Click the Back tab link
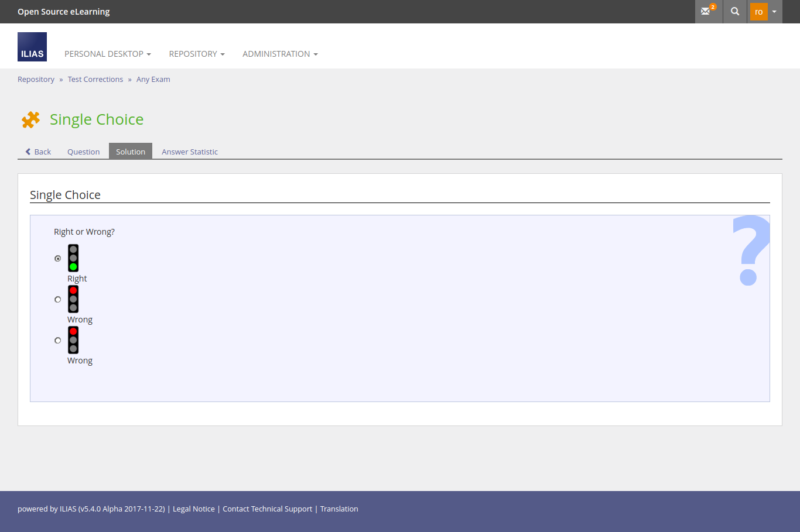Viewport: 800px width, 532px height. [x=38, y=152]
